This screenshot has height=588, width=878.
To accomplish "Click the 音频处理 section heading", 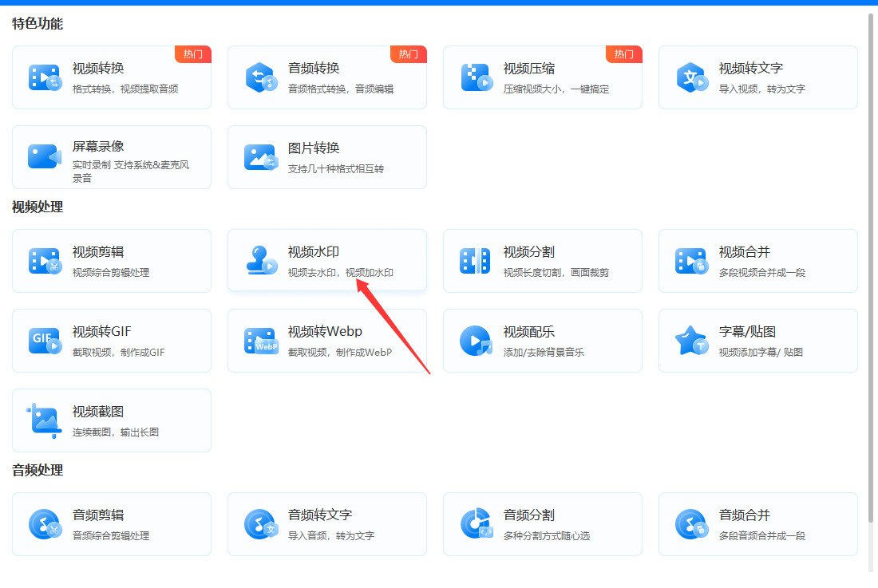I will coord(38,470).
